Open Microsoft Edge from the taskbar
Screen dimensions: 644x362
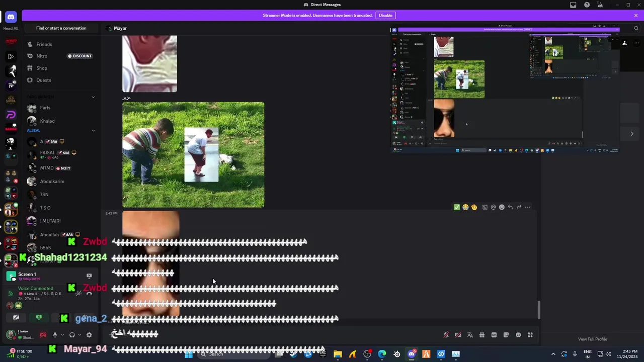pos(382,354)
